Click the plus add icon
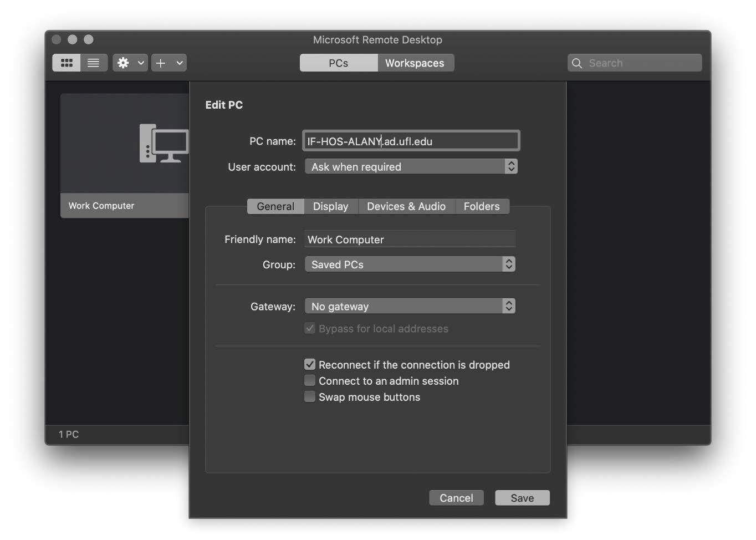 point(161,63)
